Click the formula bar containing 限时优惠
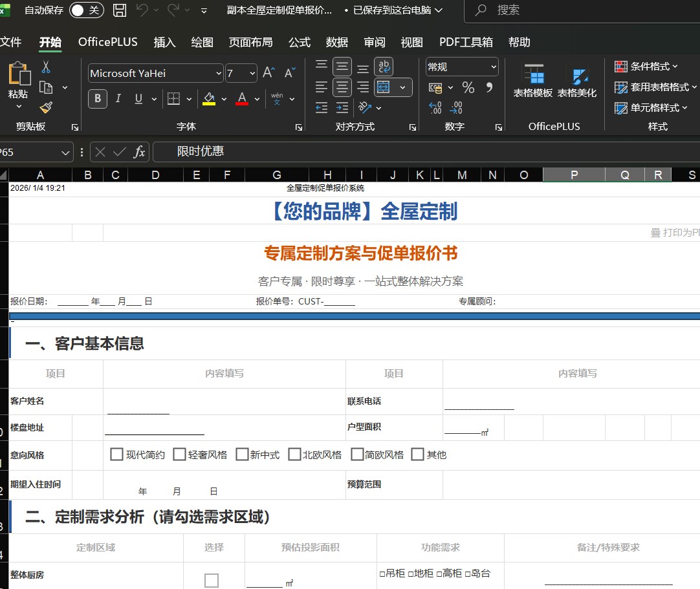The height and width of the screenshot is (589, 700). pyautogui.click(x=421, y=151)
